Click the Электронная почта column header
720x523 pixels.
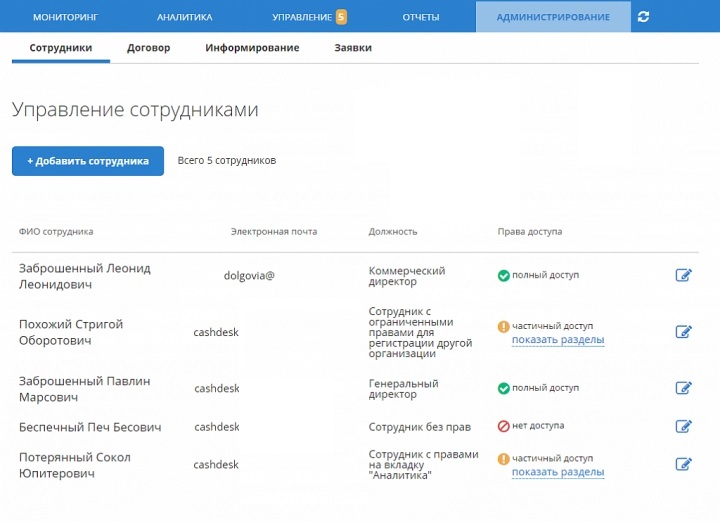pyautogui.click(x=274, y=232)
